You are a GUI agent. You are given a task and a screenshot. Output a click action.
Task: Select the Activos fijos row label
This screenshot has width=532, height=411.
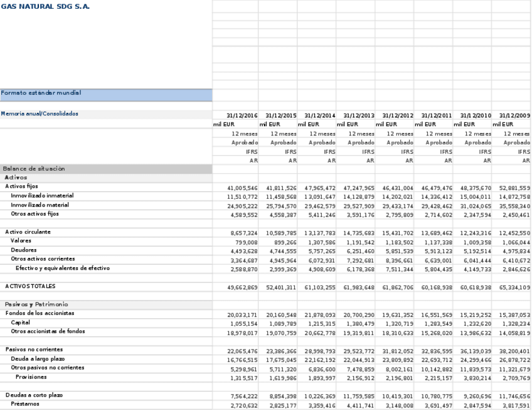pyautogui.click(x=23, y=186)
